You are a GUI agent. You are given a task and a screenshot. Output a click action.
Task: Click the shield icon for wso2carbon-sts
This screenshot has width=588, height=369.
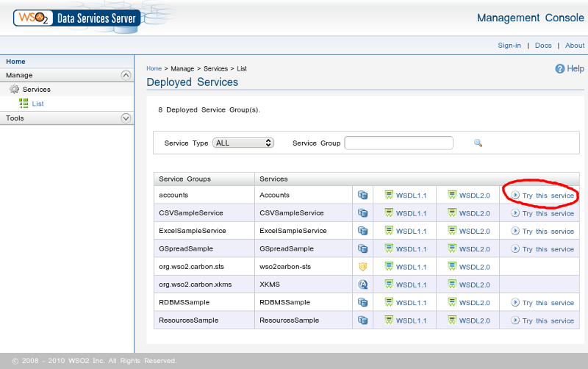click(x=362, y=267)
